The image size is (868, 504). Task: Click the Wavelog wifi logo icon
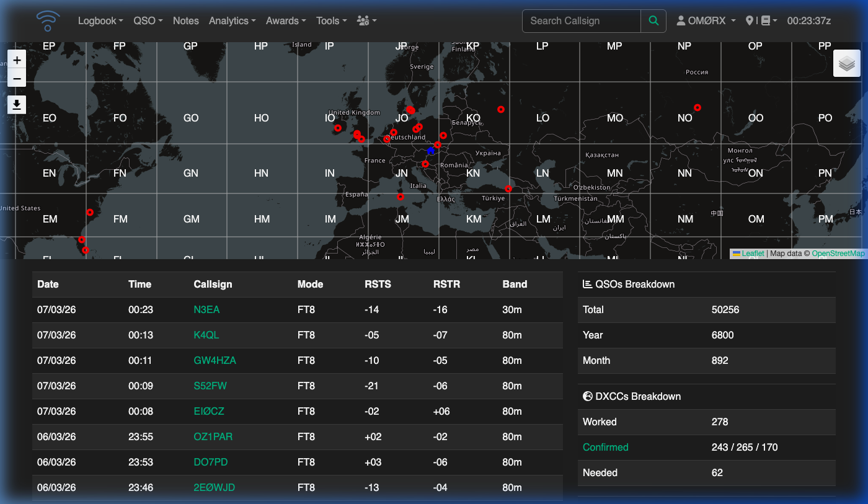pos(48,20)
